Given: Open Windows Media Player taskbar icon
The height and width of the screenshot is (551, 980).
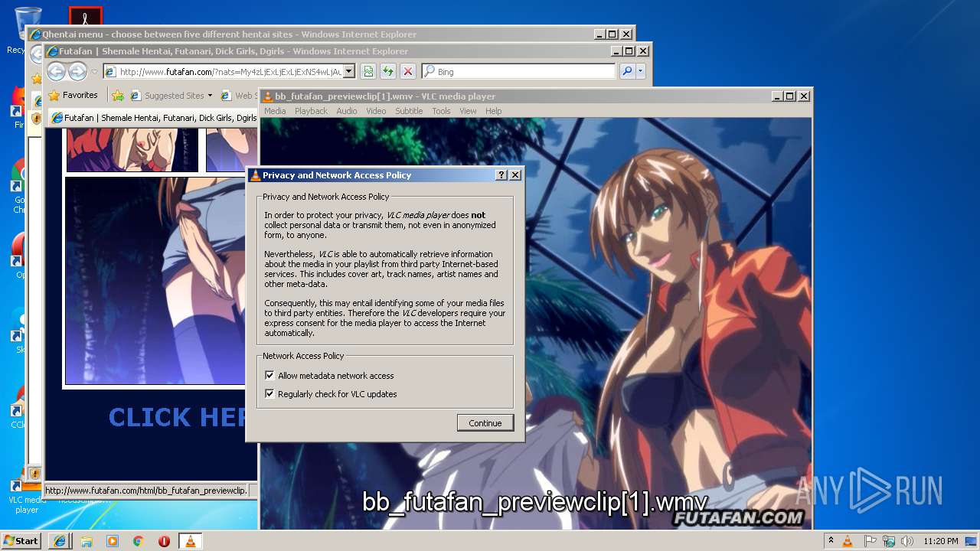Looking at the screenshot, I should click(x=113, y=541).
